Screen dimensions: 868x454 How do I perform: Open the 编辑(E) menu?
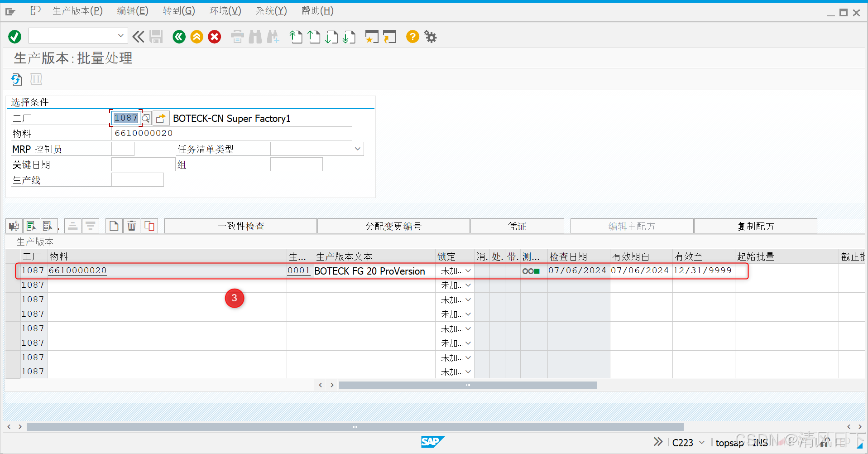(x=133, y=11)
